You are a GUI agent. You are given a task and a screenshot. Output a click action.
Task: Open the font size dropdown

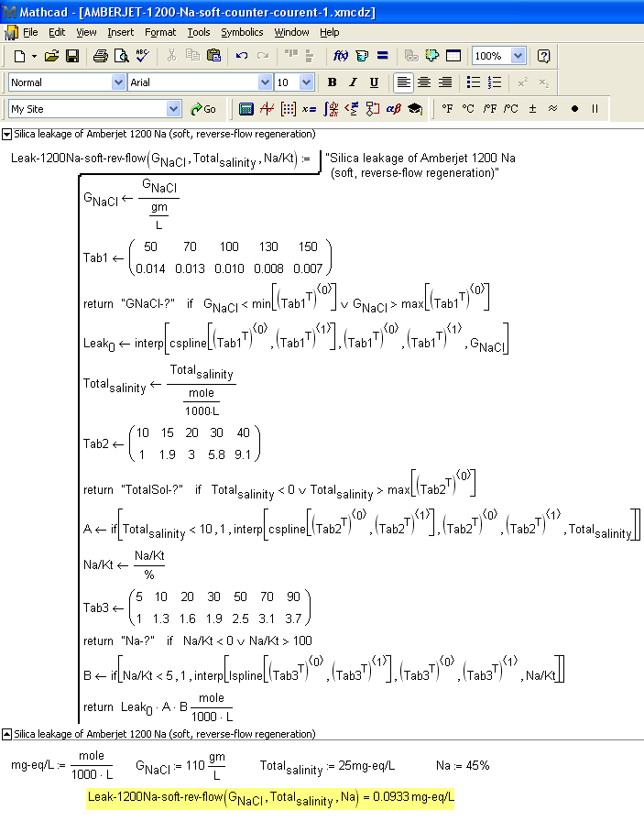[307, 82]
